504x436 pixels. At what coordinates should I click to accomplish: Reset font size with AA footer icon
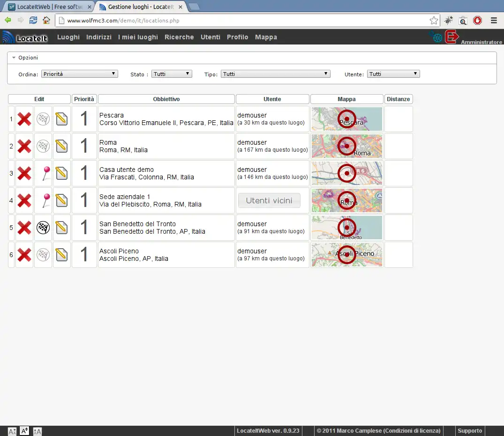[x=38, y=431]
